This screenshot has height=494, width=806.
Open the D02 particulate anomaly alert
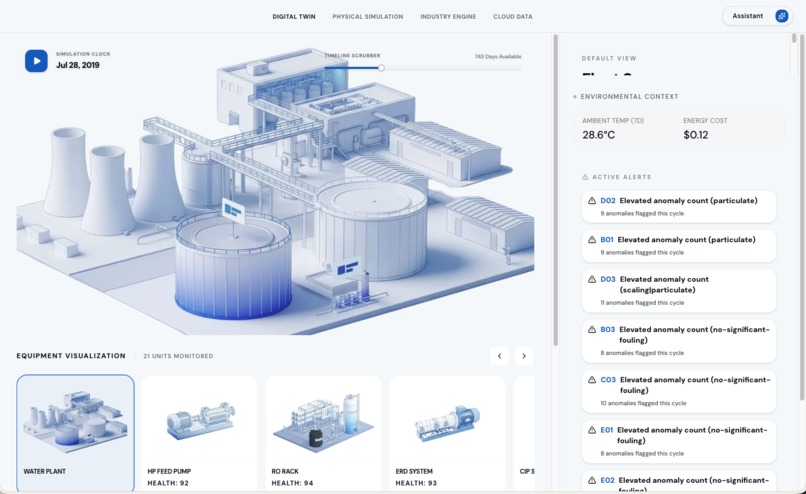(x=679, y=207)
